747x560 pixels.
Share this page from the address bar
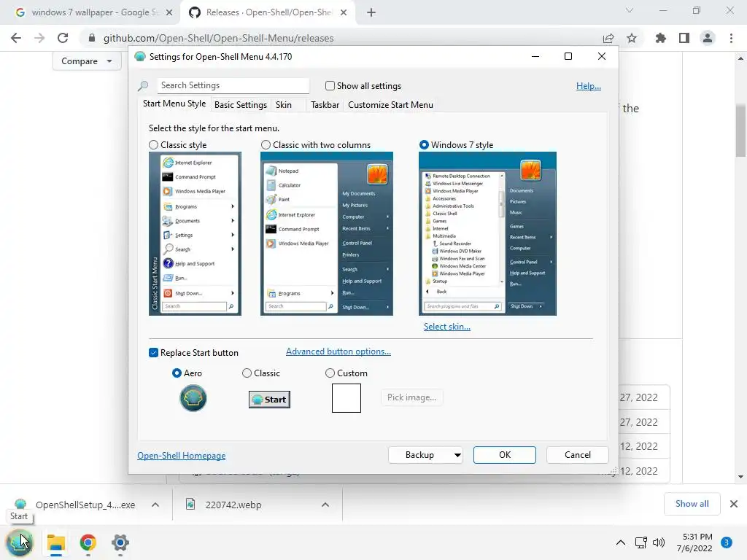tap(608, 38)
